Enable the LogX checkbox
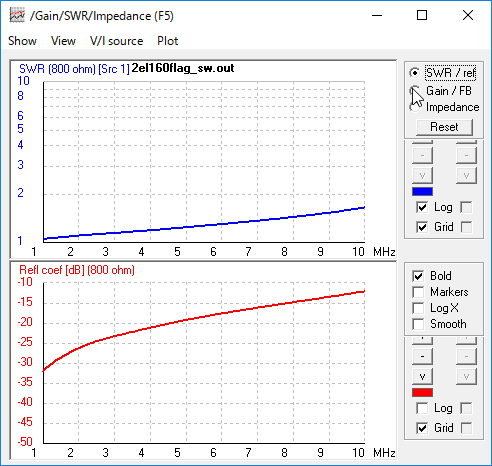This screenshot has width=492, height=466. coord(418,308)
